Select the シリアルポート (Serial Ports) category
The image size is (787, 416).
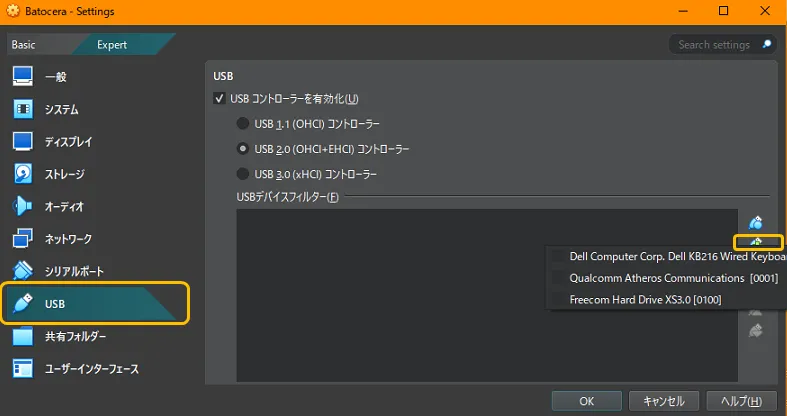[73, 271]
